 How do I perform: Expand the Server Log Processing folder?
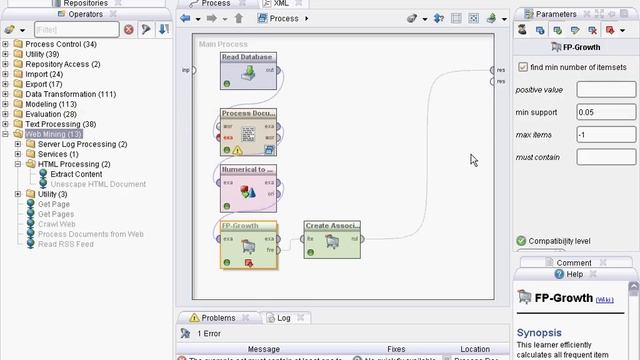click(x=18, y=144)
